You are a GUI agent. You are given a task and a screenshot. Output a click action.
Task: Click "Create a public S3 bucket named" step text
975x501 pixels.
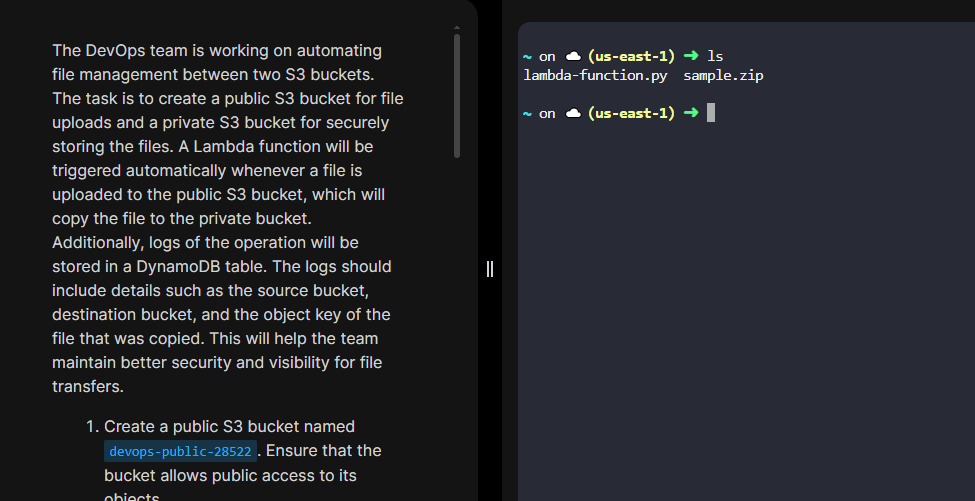(229, 426)
